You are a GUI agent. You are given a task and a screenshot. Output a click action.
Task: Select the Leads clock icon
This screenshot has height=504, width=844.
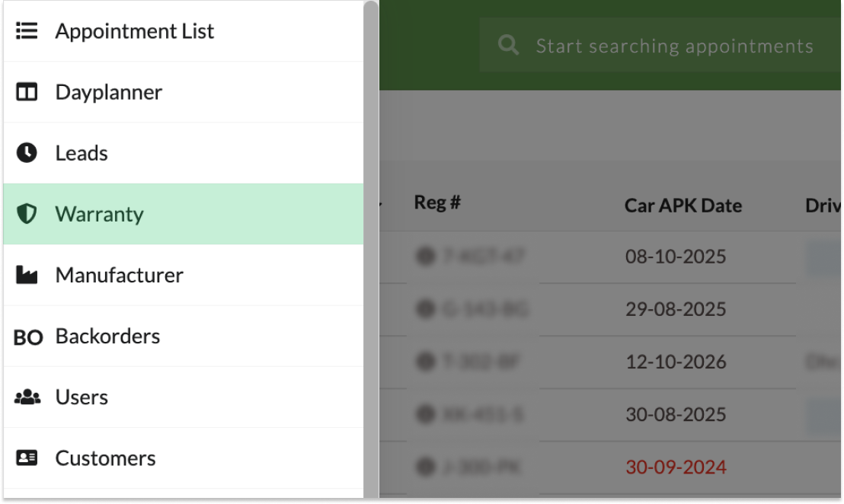click(27, 153)
